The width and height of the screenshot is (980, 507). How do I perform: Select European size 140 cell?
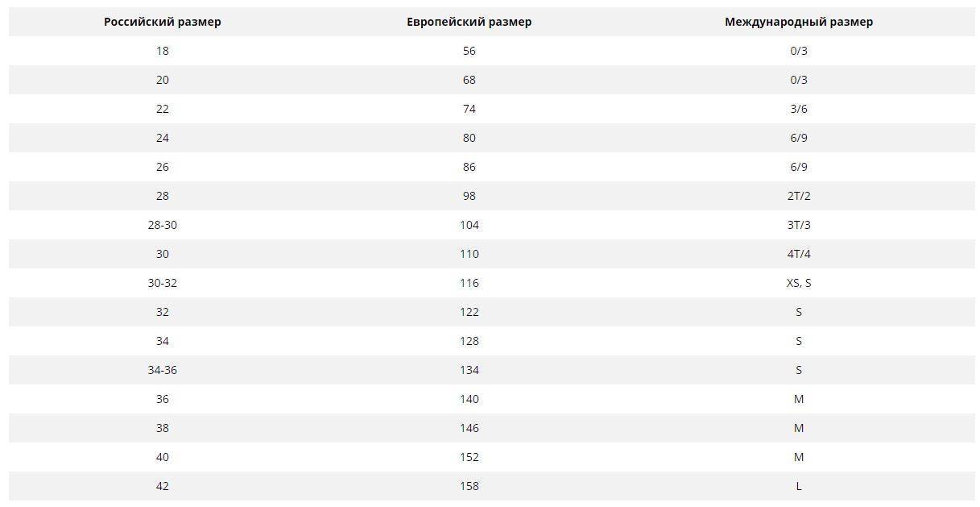click(469, 399)
